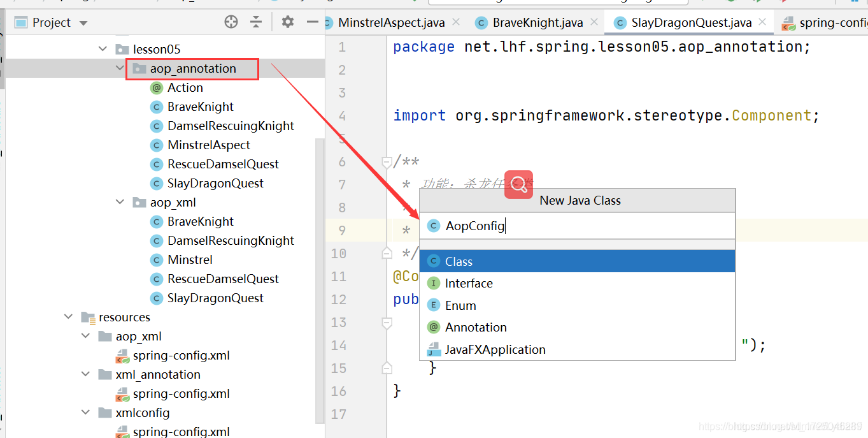The image size is (868, 438).
Task: Choose Interface in New Java Class popup
Action: 577,283
